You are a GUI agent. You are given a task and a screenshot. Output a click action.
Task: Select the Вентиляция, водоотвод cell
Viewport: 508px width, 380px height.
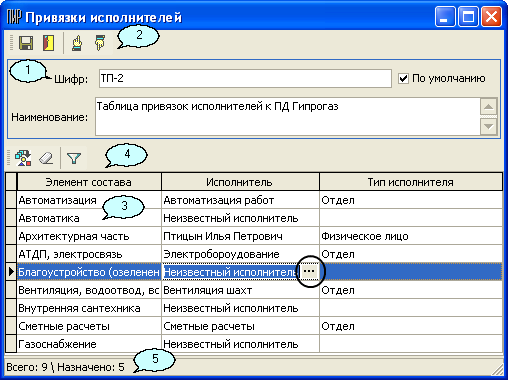click(89, 290)
